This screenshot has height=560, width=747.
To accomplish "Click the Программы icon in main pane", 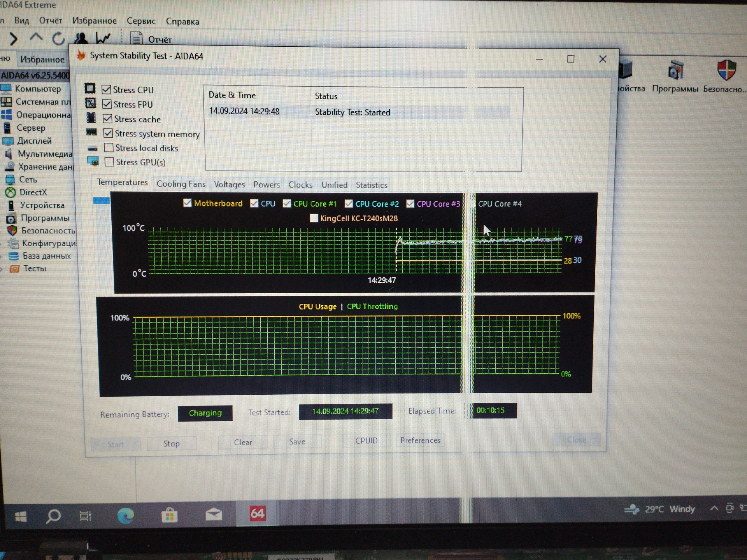I will point(675,76).
